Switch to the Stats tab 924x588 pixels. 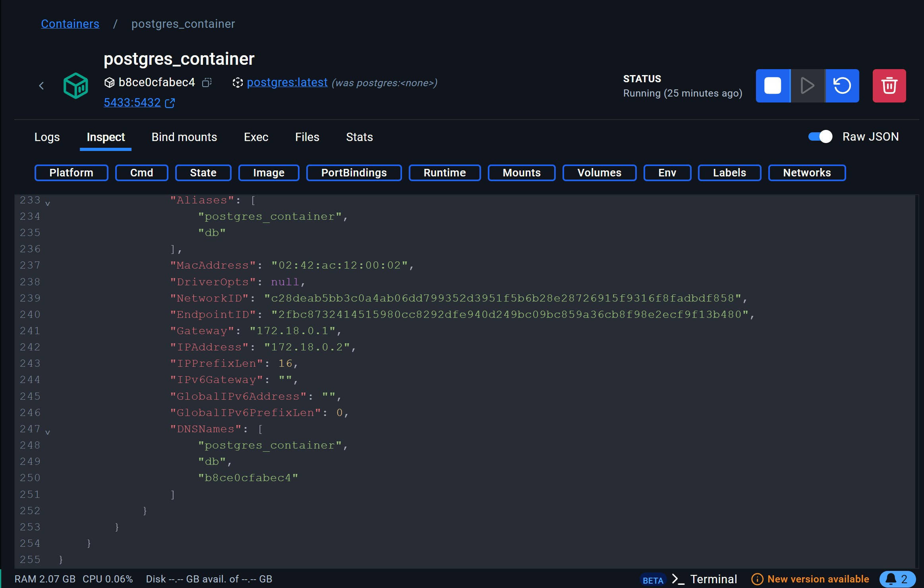coord(359,137)
